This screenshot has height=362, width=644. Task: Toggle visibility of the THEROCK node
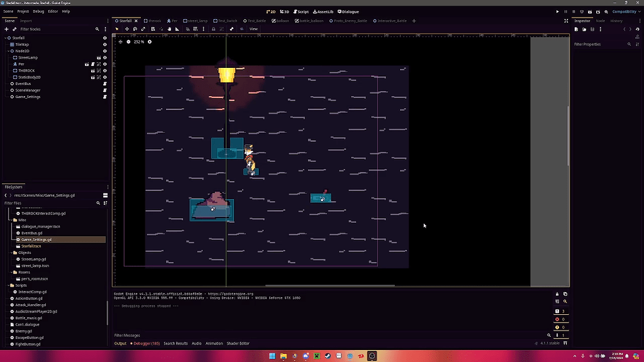pyautogui.click(x=104, y=70)
